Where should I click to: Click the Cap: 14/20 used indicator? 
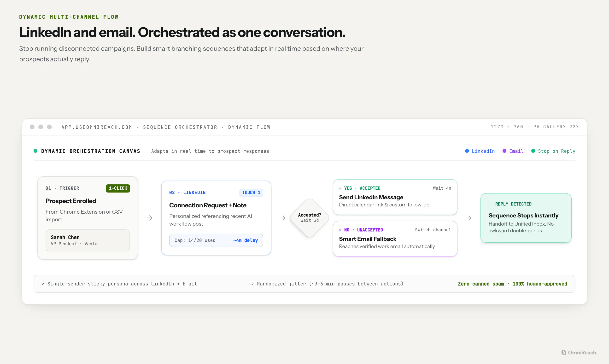(195, 240)
